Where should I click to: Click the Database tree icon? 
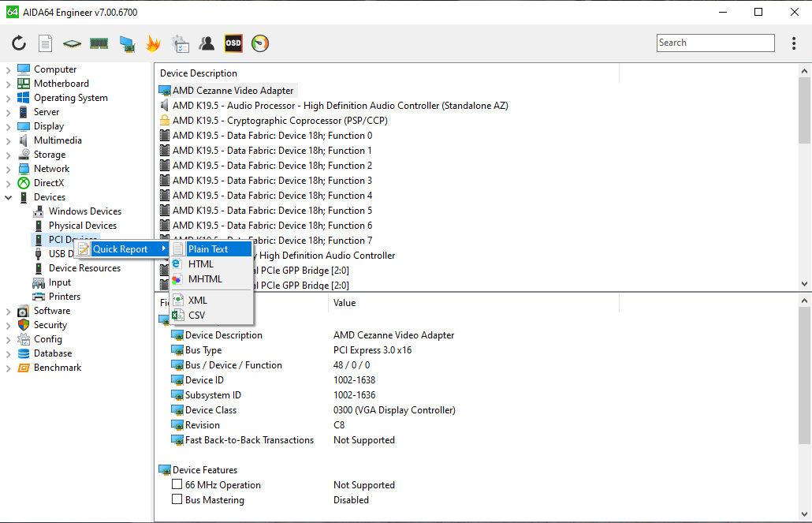(24, 353)
